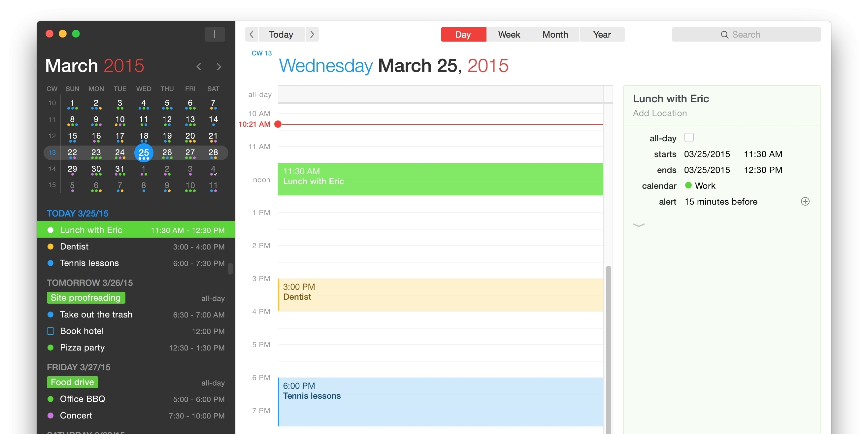Select Wednesday March 18 on mini calendar
The width and height of the screenshot is (868, 434).
pyautogui.click(x=143, y=135)
